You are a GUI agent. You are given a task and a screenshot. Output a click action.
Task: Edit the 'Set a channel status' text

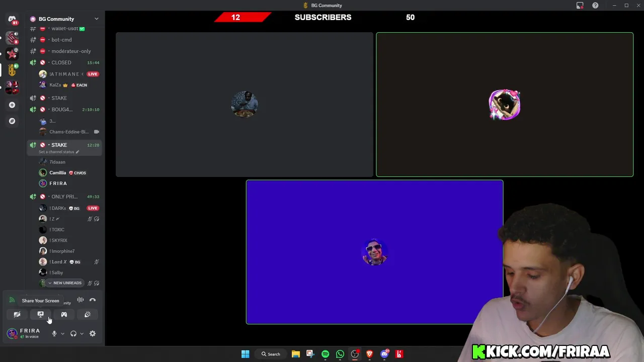coord(59,152)
